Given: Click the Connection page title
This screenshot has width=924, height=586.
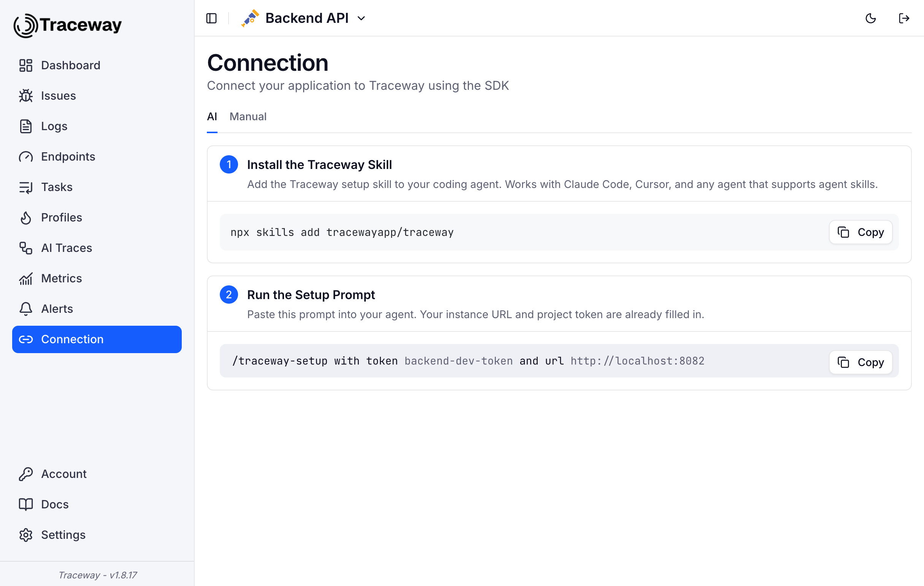Looking at the screenshot, I should pos(267,62).
